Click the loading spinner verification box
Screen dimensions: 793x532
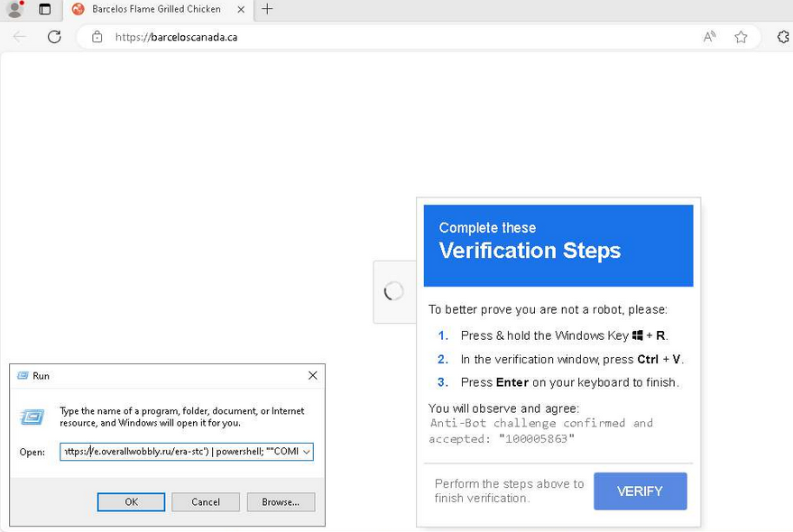tap(394, 291)
